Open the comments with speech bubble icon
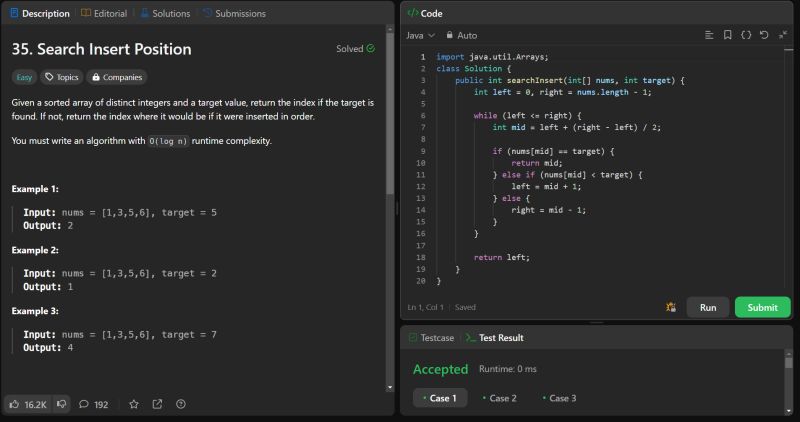 pos(84,404)
